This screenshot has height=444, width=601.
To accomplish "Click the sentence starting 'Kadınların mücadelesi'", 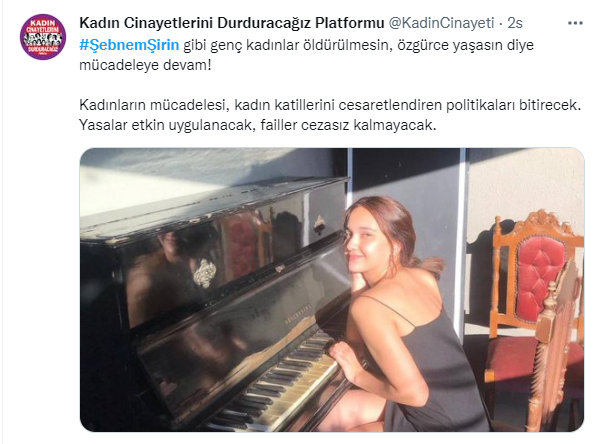I will 330,105.
